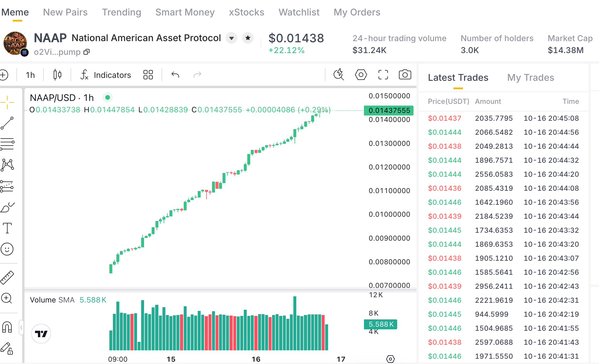Open the Fibonacci retracement tool
This screenshot has height=364, width=599.
(7, 144)
